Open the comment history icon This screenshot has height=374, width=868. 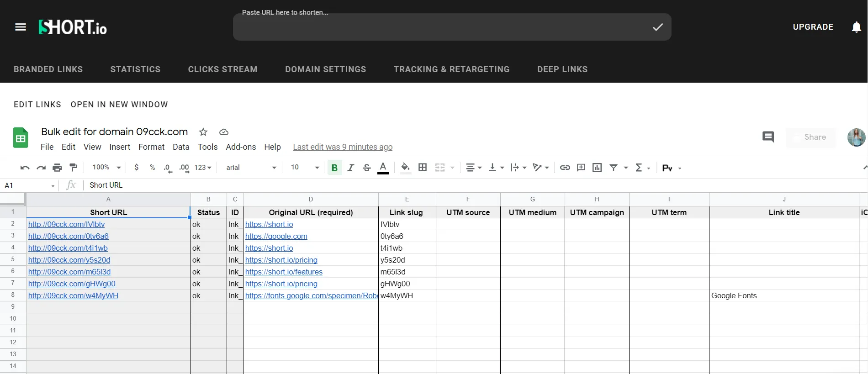click(768, 137)
